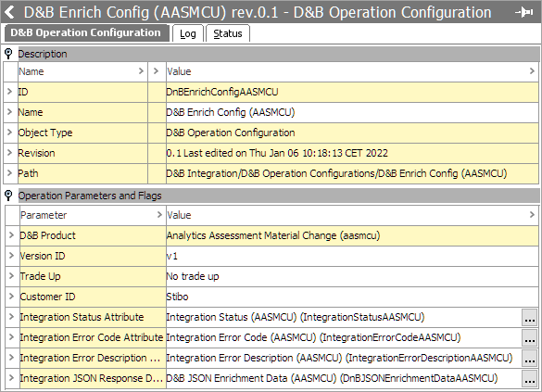Click Value column header arrow in Description table

(532, 71)
